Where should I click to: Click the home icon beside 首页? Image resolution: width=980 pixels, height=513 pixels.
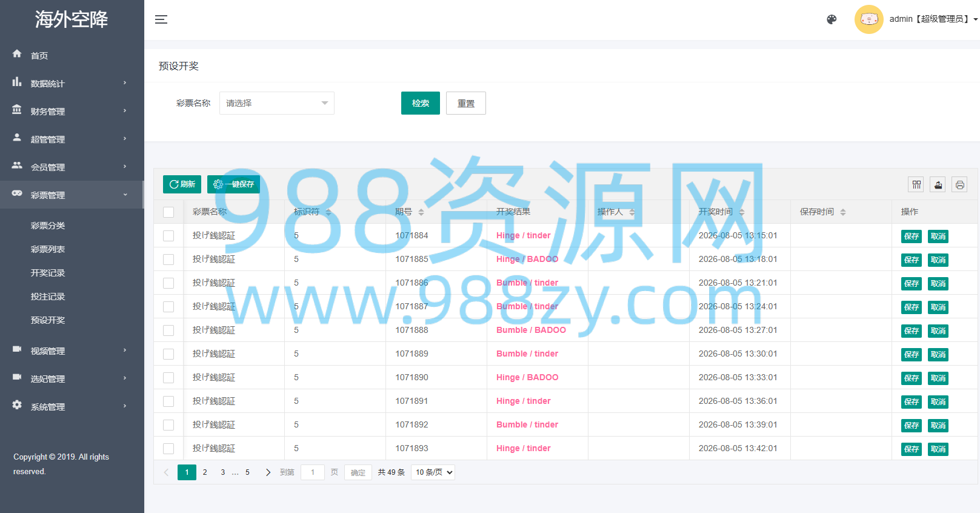[17, 54]
